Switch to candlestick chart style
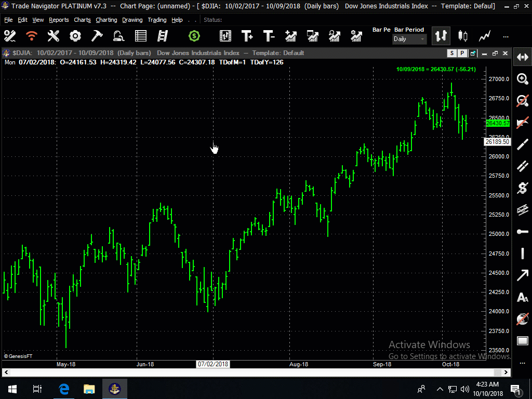532x399 pixels. coord(463,36)
